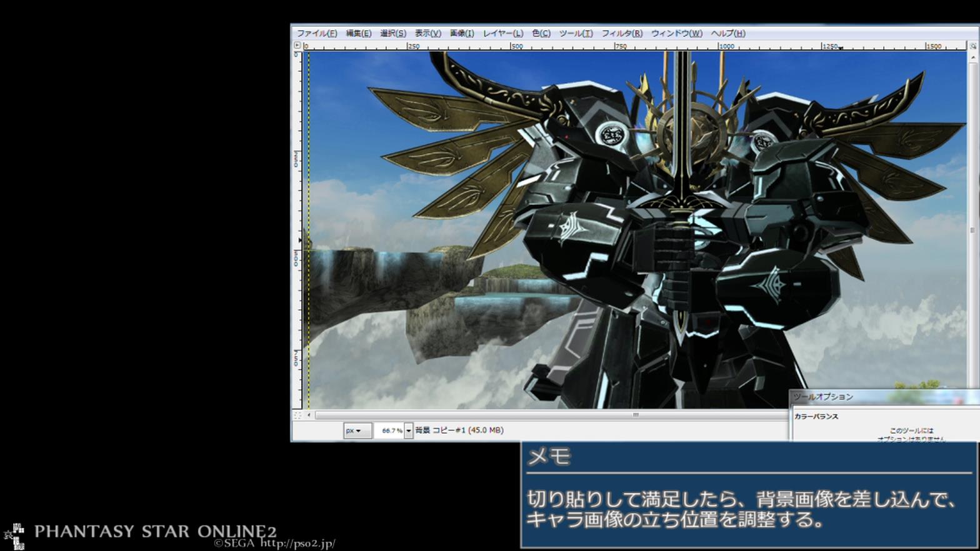This screenshot has width=980, height=551.
Task: Open the ウィンドウ(W) menu
Action: coord(677,33)
